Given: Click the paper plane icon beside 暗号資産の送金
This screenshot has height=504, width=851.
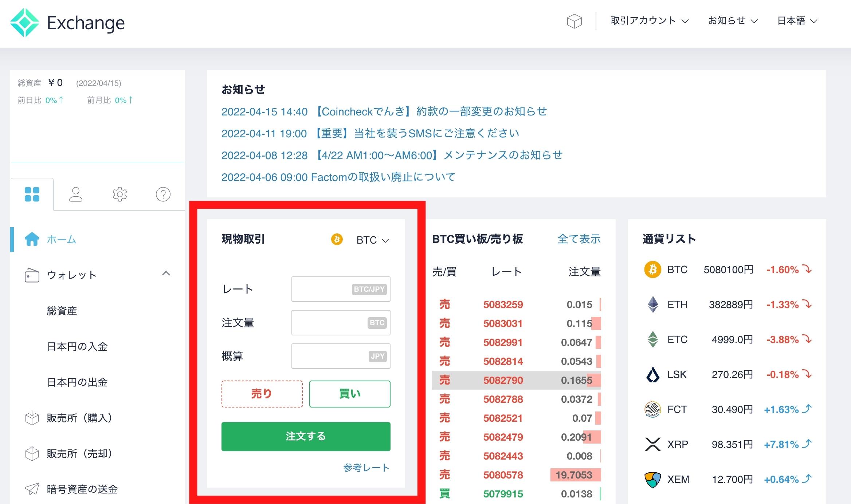Looking at the screenshot, I should tap(32, 489).
